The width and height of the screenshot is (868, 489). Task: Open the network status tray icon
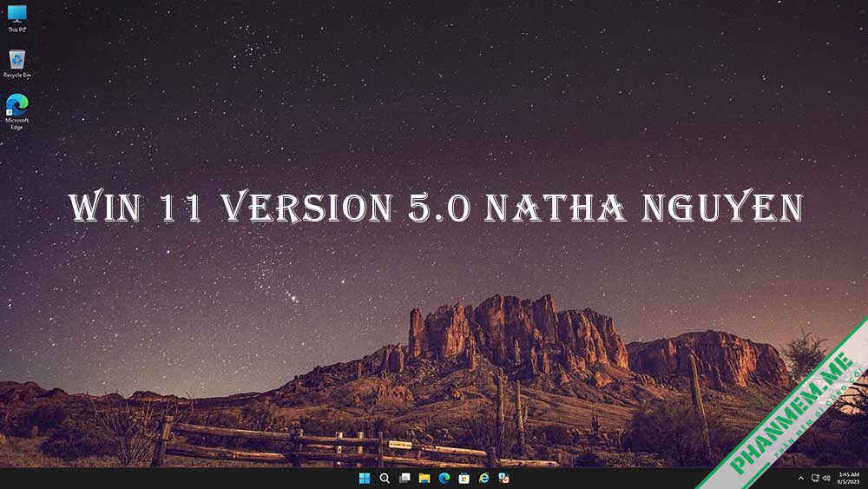(x=815, y=478)
